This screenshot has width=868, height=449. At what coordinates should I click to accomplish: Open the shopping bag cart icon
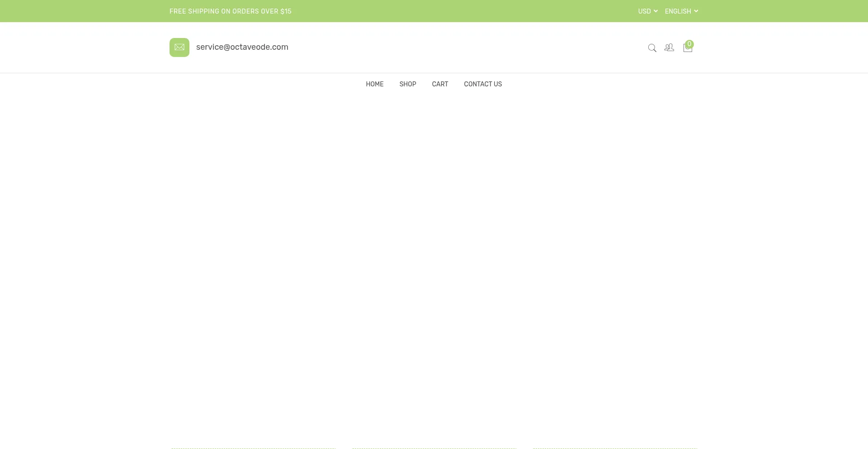(x=688, y=47)
